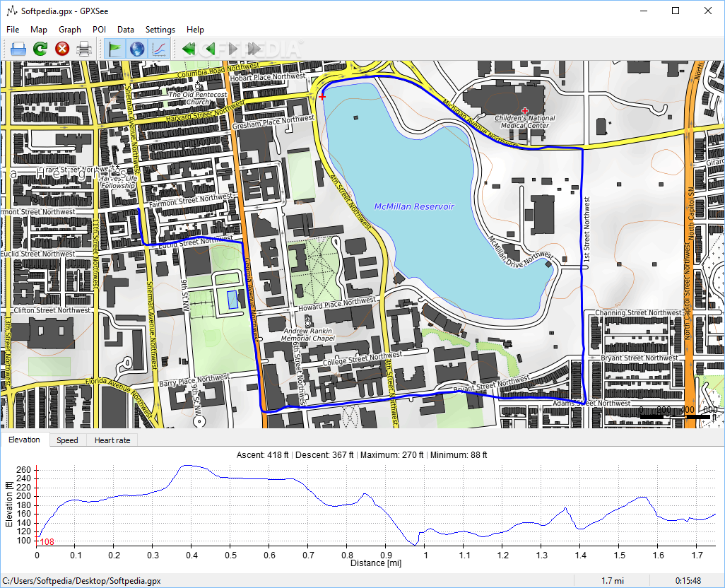Select the Elevation graph tab
Screen dimensions: 725x588
click(x=24, y=440)
